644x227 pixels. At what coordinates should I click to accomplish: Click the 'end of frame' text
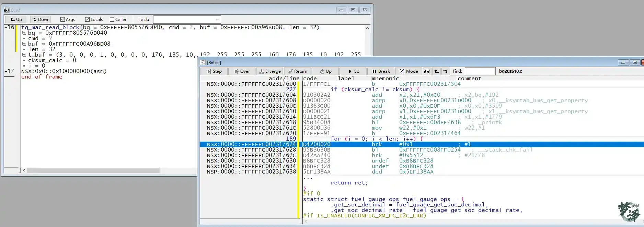pos(42,77)
